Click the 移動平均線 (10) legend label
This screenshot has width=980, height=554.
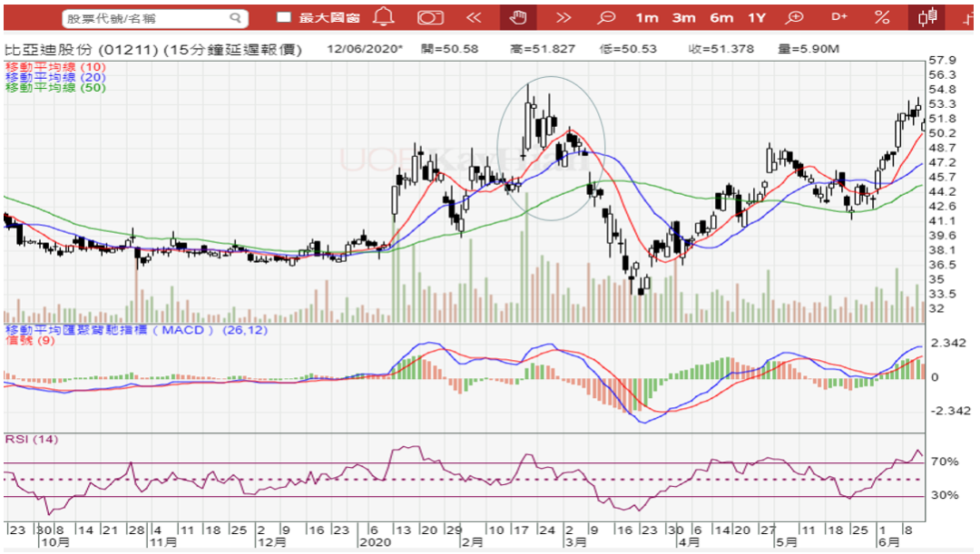[x=54, y=67]
